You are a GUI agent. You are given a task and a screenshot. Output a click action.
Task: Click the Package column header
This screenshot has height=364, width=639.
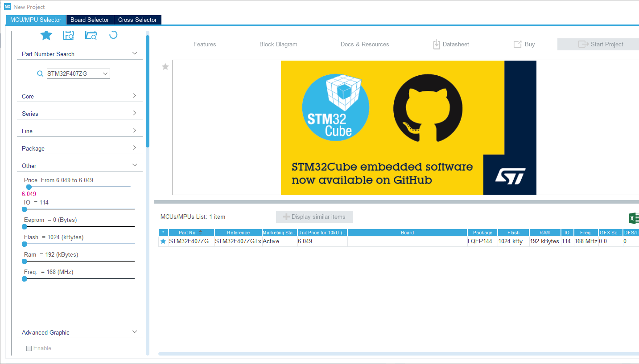tap(482, 233)
